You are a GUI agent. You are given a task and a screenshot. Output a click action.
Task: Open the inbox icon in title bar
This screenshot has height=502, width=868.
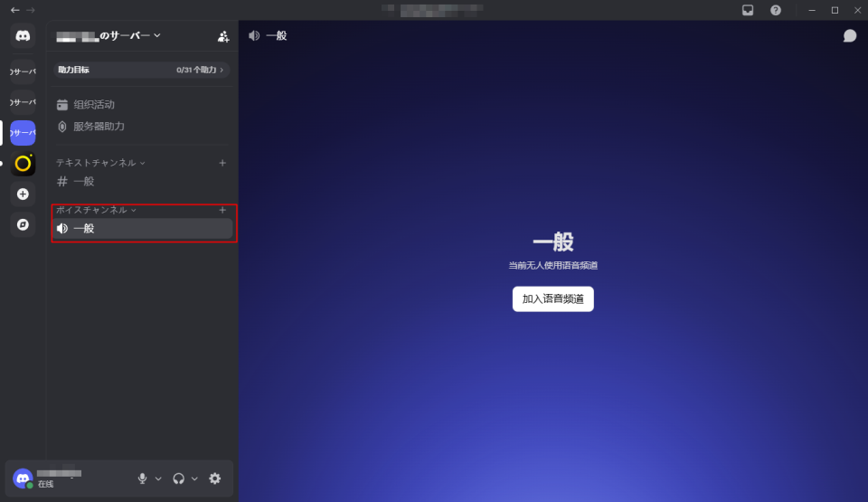[x=748, y=10]
